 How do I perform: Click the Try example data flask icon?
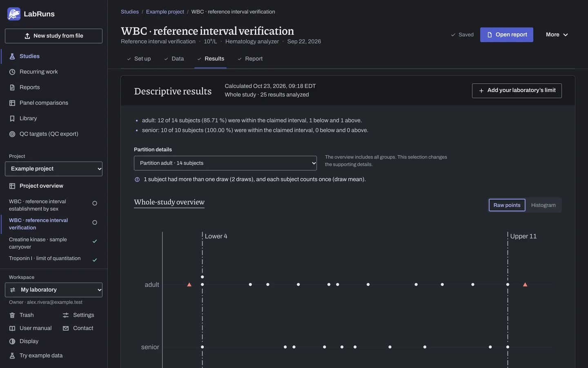[x=12, y=356]
